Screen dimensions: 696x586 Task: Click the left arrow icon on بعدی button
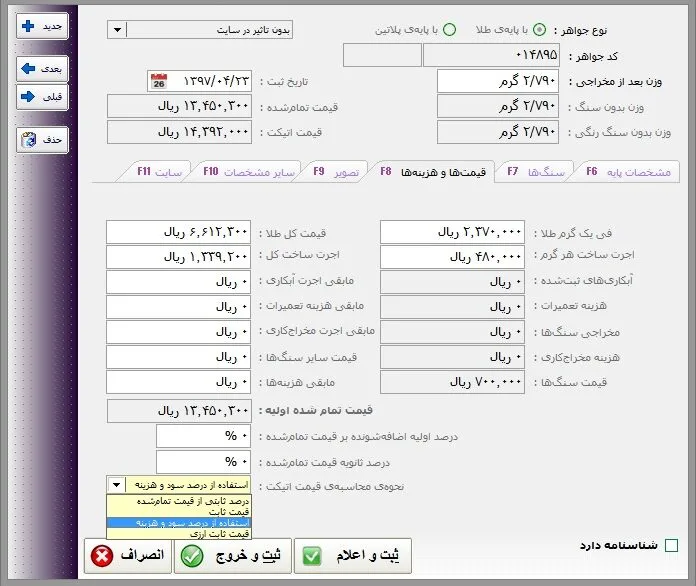tap(28, 69)
